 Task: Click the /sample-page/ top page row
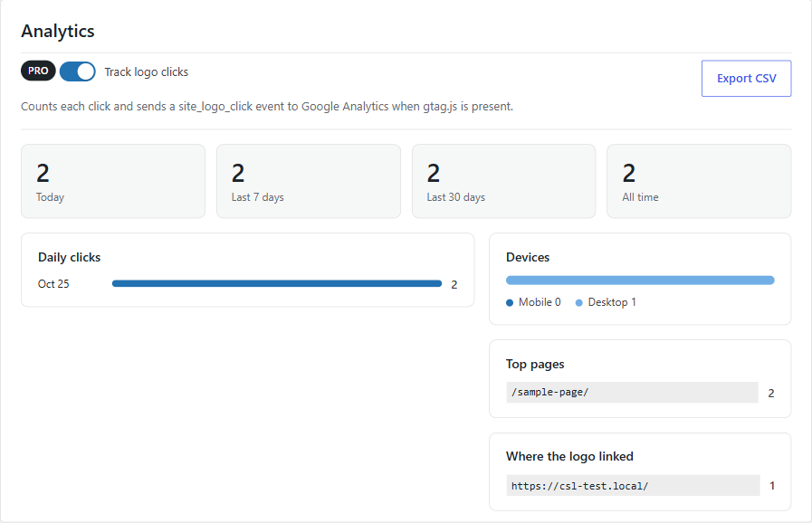click(640, 393)
